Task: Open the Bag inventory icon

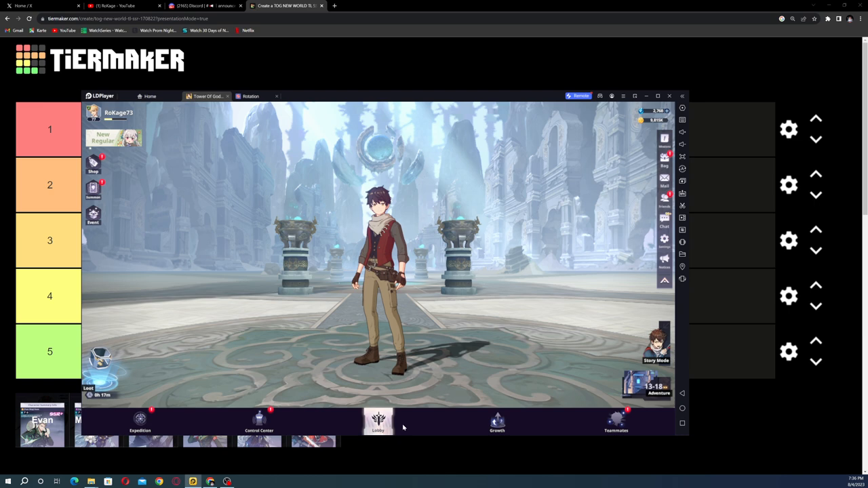Action: [665, 159]
